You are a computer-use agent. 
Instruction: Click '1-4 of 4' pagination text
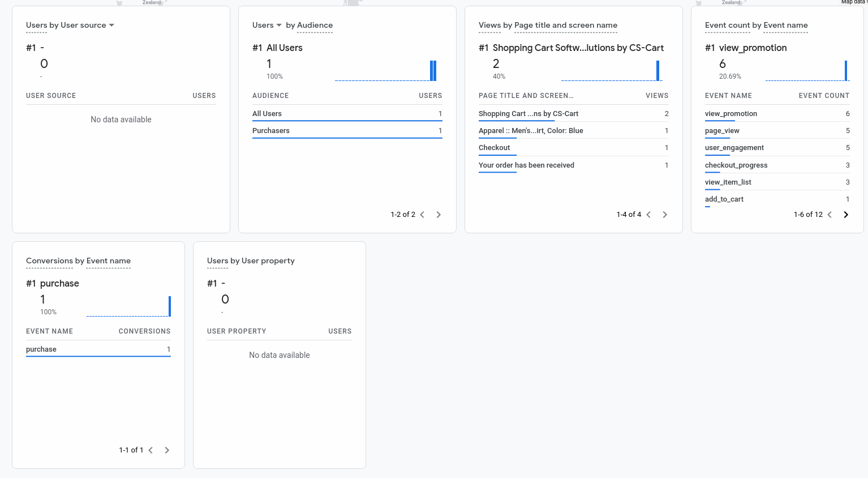(x=629, y=215)
